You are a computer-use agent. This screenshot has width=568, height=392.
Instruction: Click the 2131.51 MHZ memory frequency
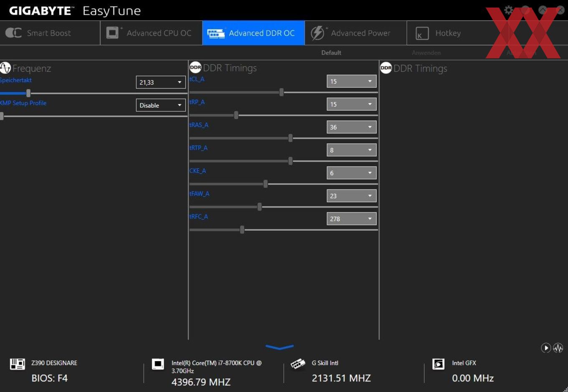coord(341,378)
